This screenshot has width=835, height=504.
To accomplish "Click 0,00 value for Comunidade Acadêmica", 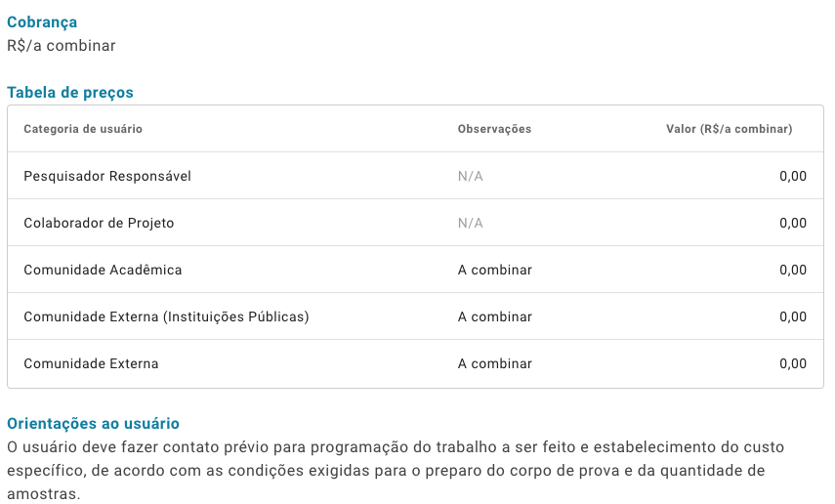I will 793,271.
